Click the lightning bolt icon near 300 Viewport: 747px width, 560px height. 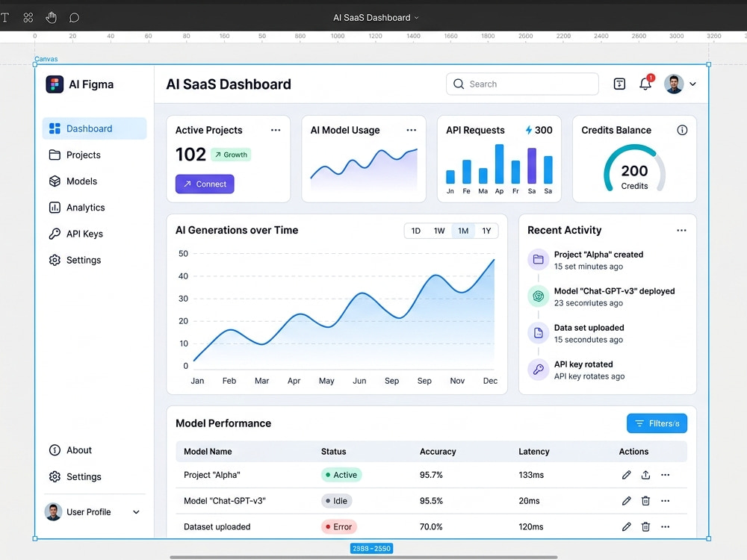[529, 130]
